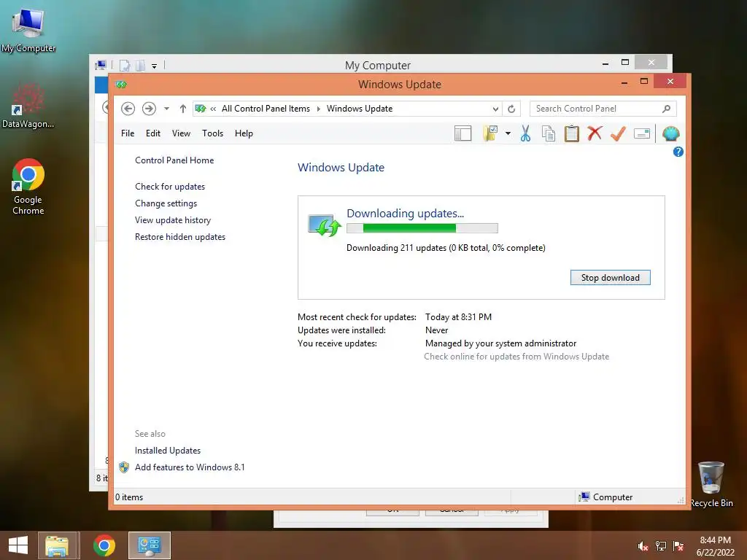Viewport: 747px width, 560px height.
Task: Click the Forward navigation arrow
Action: pyautogui.click(x=149, y=109)
